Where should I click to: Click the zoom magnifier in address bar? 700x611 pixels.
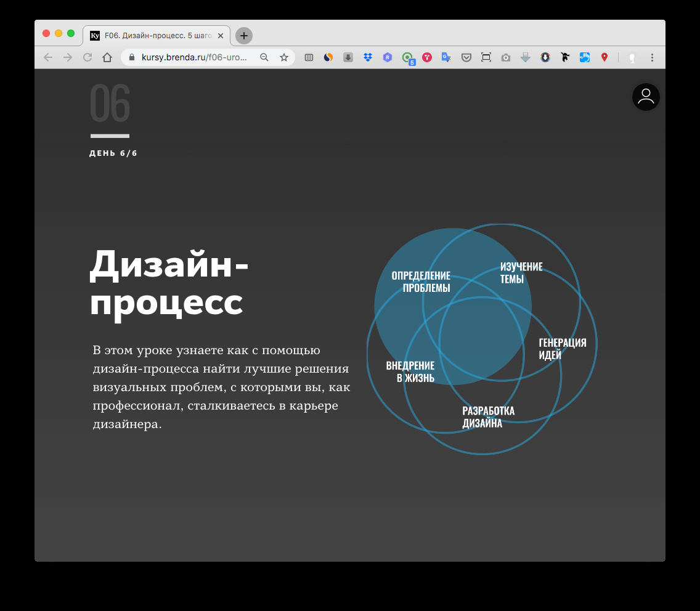(x=264, y=57)
